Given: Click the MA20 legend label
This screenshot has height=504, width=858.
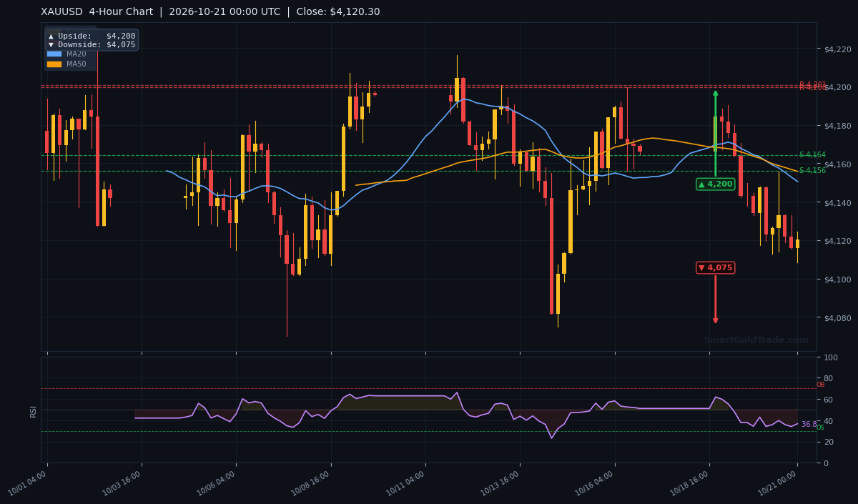Looking at the screenshot, I should [x=77, y=54].
